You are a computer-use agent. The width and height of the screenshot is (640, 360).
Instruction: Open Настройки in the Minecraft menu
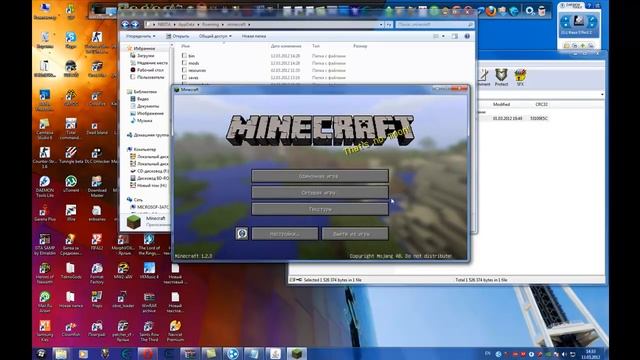(284, 234)
